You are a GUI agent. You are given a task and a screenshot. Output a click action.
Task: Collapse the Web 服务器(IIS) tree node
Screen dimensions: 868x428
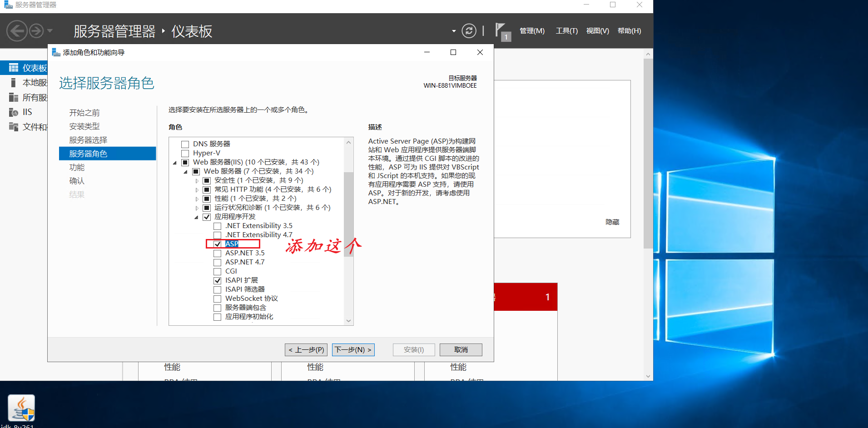175,163
